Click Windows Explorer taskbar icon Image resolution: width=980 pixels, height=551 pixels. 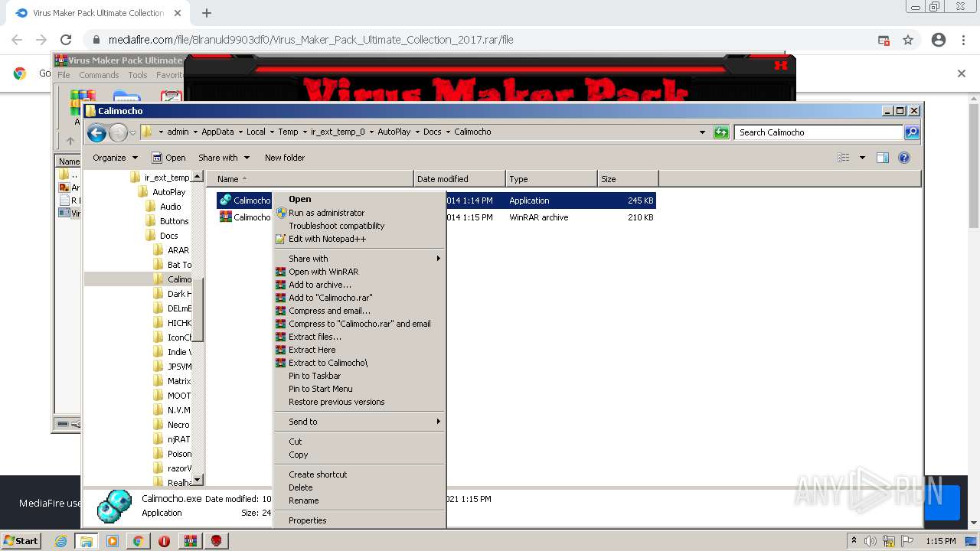[87, 541]
